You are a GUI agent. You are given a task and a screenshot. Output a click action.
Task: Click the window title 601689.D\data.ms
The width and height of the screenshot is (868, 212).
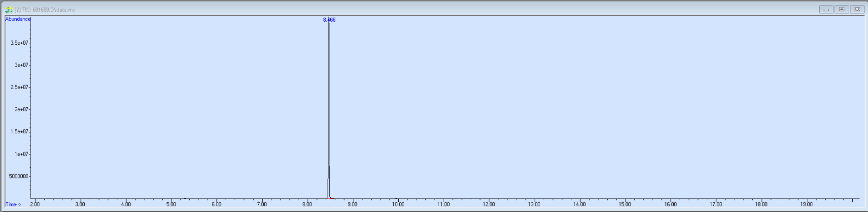54,10
